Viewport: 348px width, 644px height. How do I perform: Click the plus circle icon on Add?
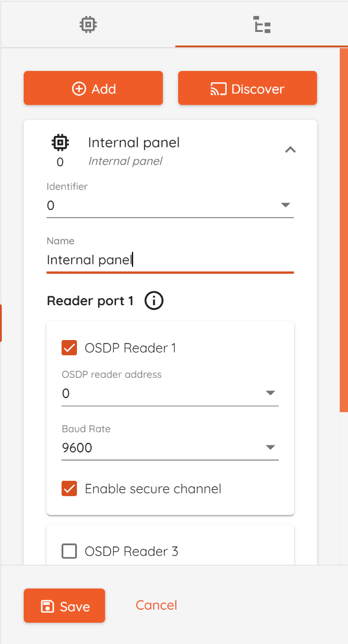79,89
